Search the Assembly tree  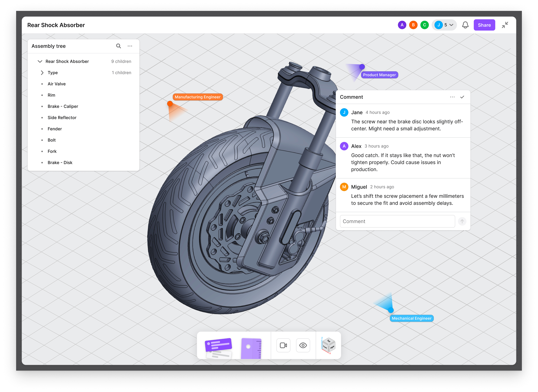pyautogui.click(x=118, y=46)
